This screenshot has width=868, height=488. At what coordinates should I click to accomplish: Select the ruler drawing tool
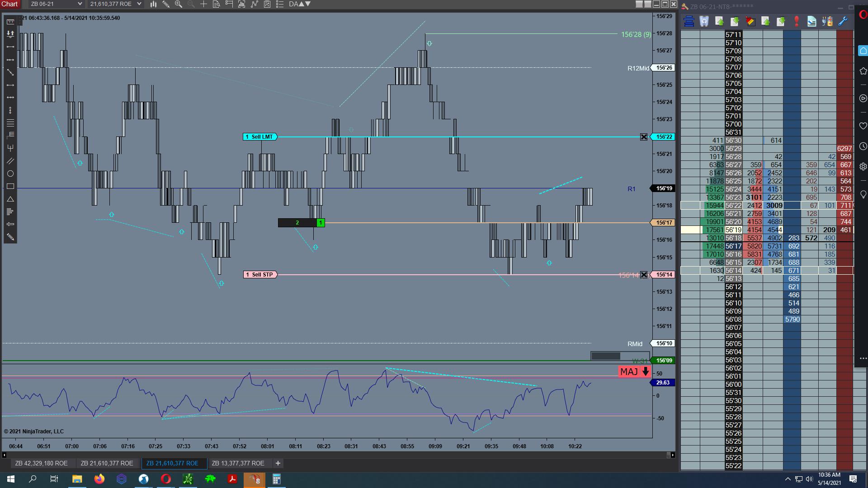point(10,21)
